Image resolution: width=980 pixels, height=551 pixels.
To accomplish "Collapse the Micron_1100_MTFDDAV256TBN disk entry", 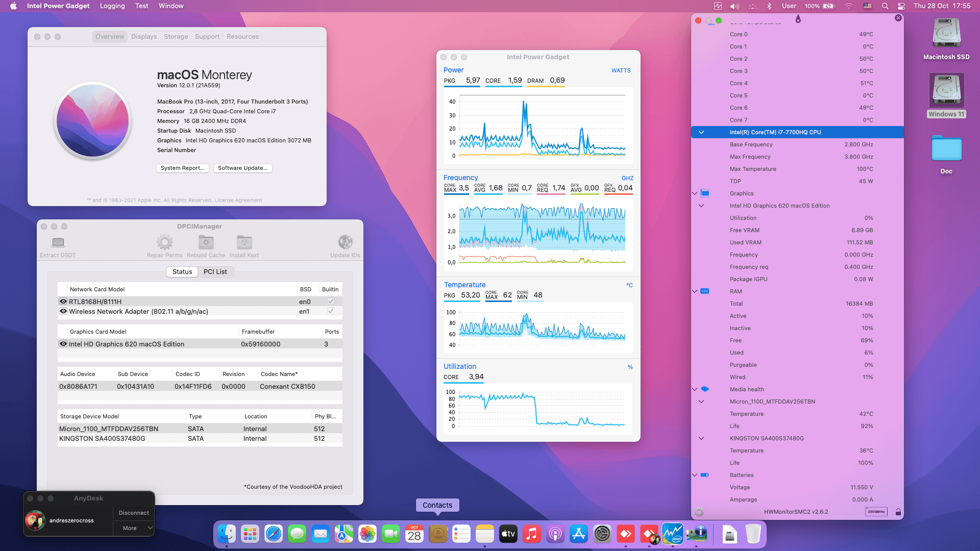I will click(701, 402).
